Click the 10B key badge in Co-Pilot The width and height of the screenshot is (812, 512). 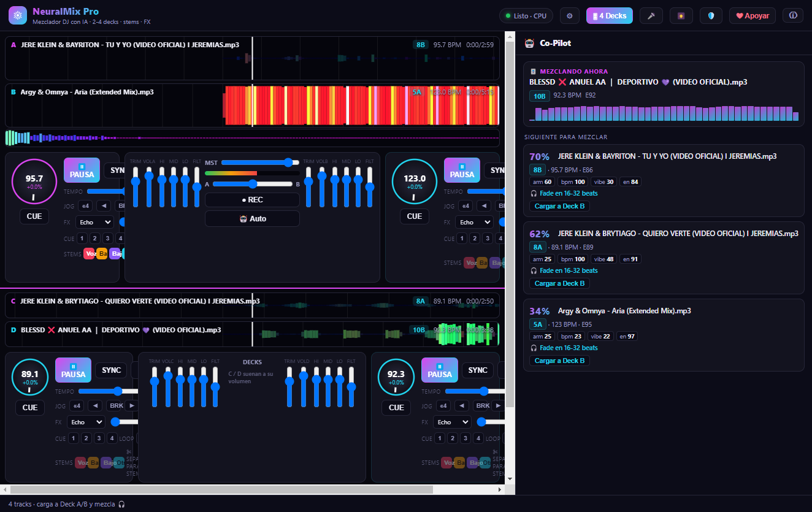[540, 96]
